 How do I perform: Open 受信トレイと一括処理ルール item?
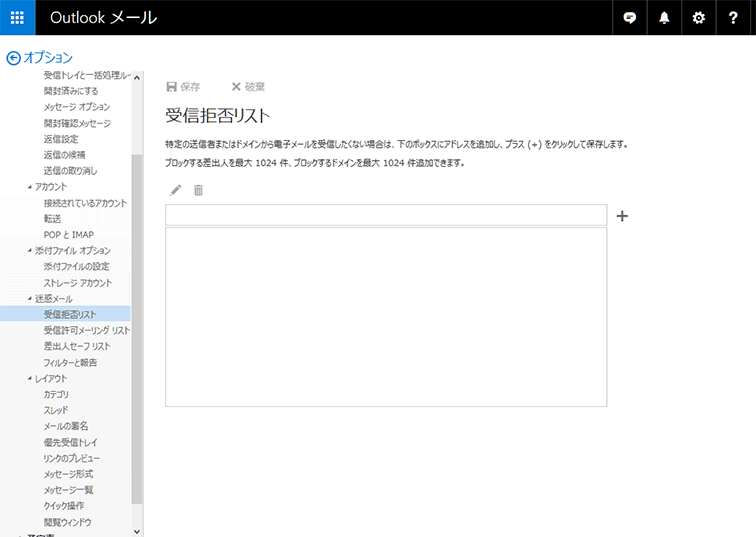click(x=87, y=75)
